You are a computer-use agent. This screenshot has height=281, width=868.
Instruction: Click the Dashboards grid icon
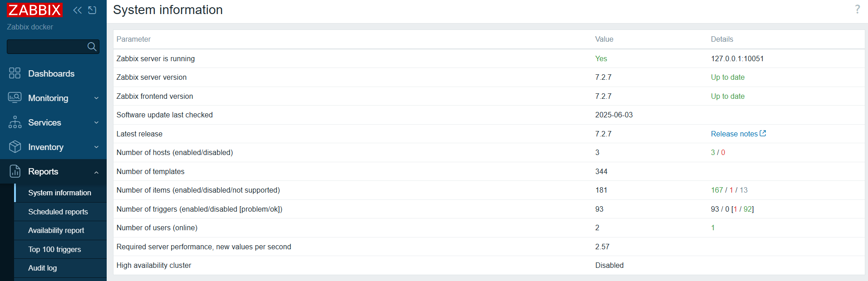coord(15,73)
